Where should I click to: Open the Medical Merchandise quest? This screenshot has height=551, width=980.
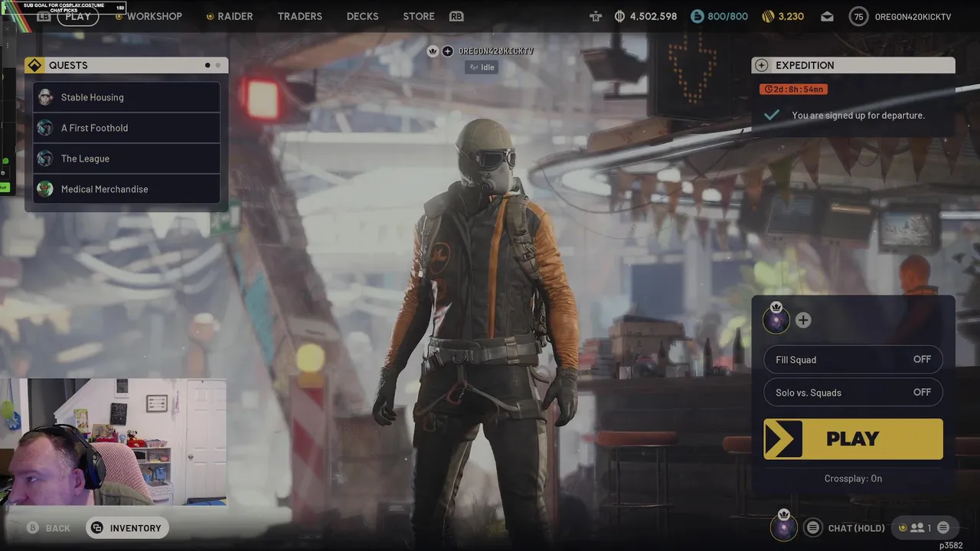126,189
